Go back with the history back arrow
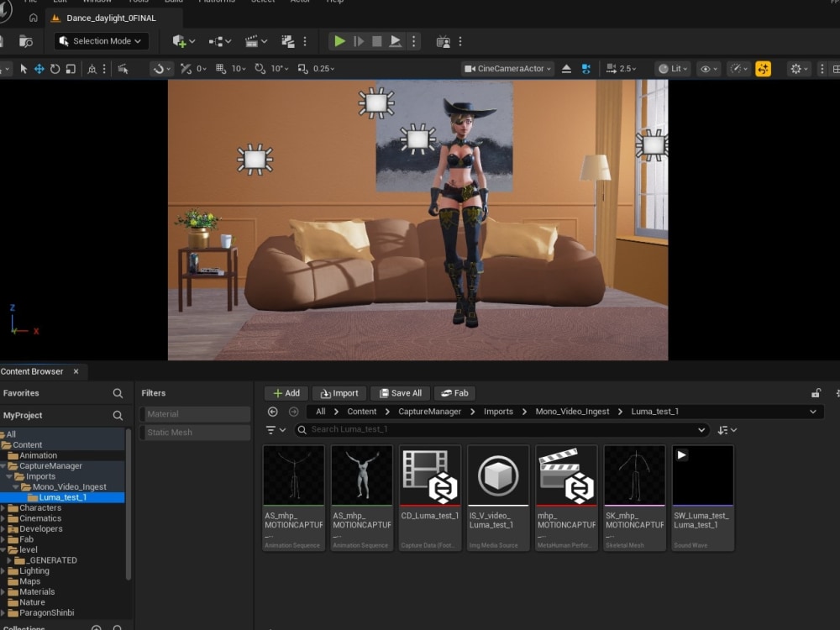 tap(273, 412)
